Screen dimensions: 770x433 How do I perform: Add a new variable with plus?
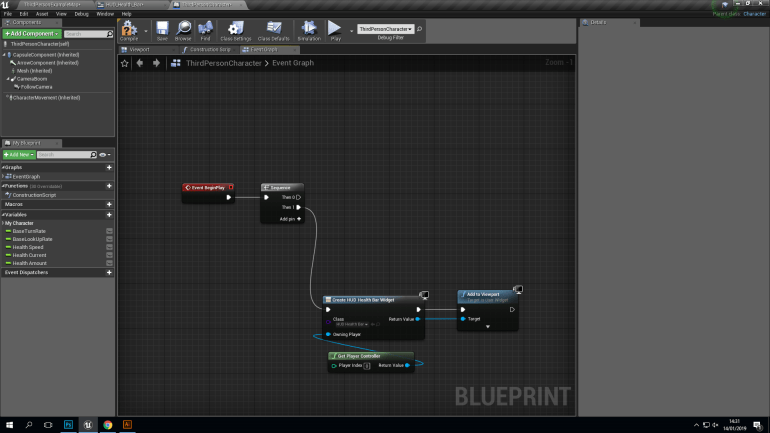coord(109,215)
